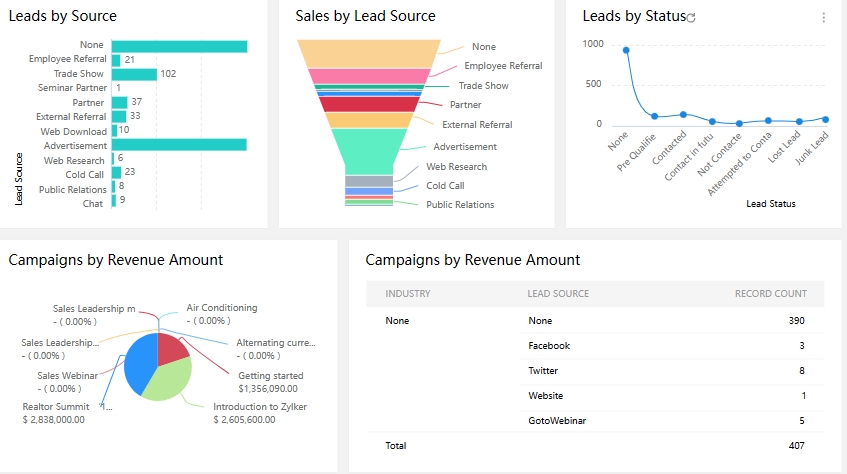This screenshot has width=847, height=474.
Task: Open the Facebook lead source row
Action: coord(549,345)
